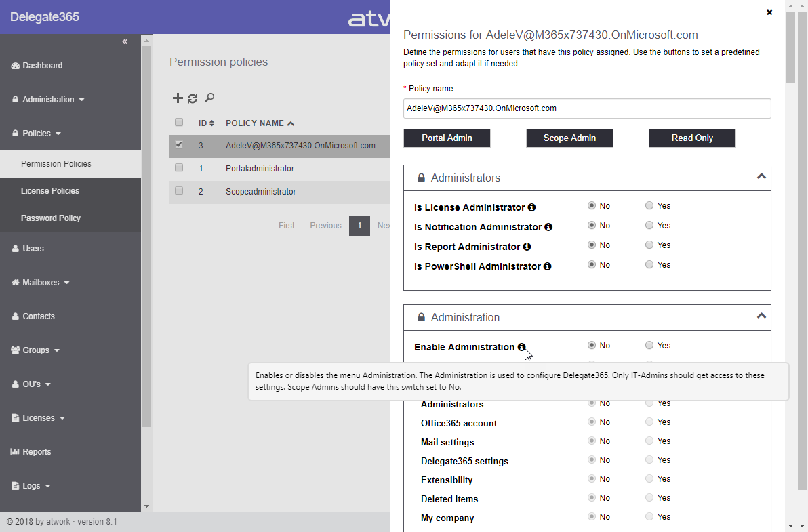The image size is (808, 532).
Task: Collapse the Administrators section chevron
Action: coord(761,177)
